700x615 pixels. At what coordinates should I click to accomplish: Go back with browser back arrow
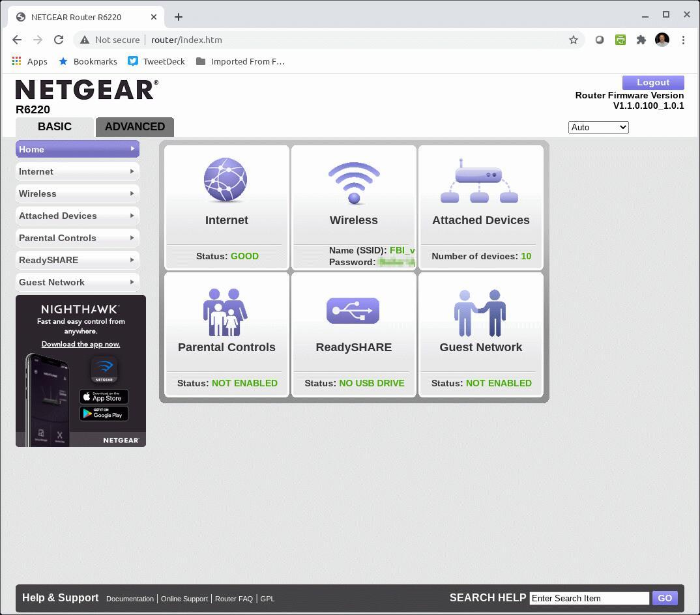17,40
